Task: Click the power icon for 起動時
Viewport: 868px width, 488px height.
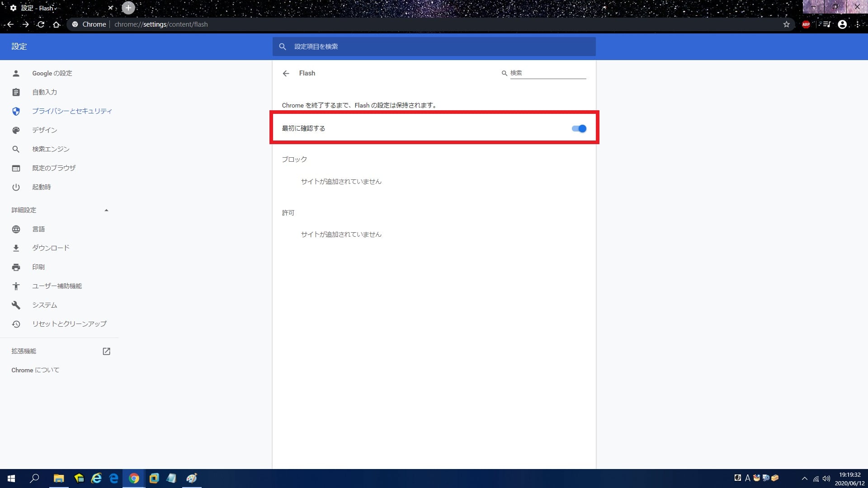Action: click(16, 187)
